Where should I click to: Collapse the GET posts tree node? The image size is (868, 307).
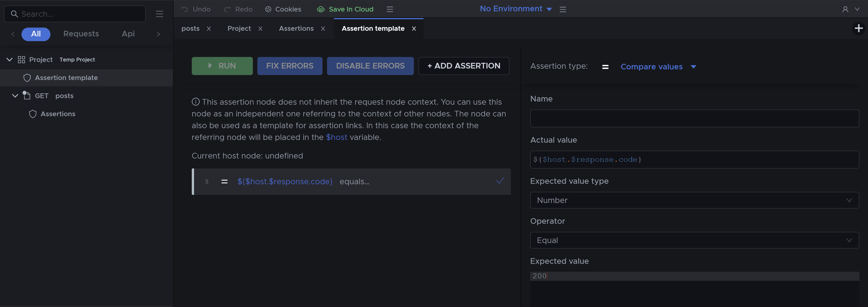point(15,96)
